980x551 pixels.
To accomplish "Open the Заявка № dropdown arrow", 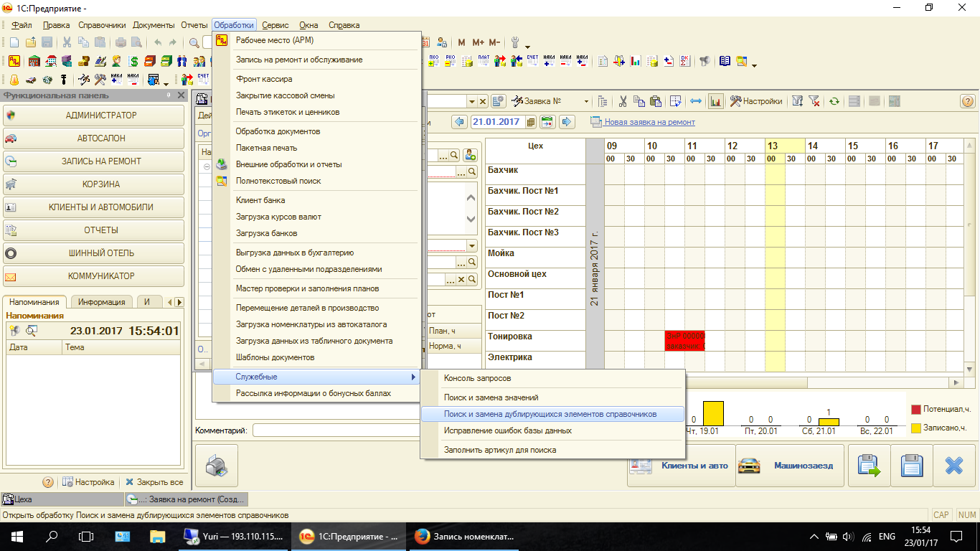I will [586, 101].
